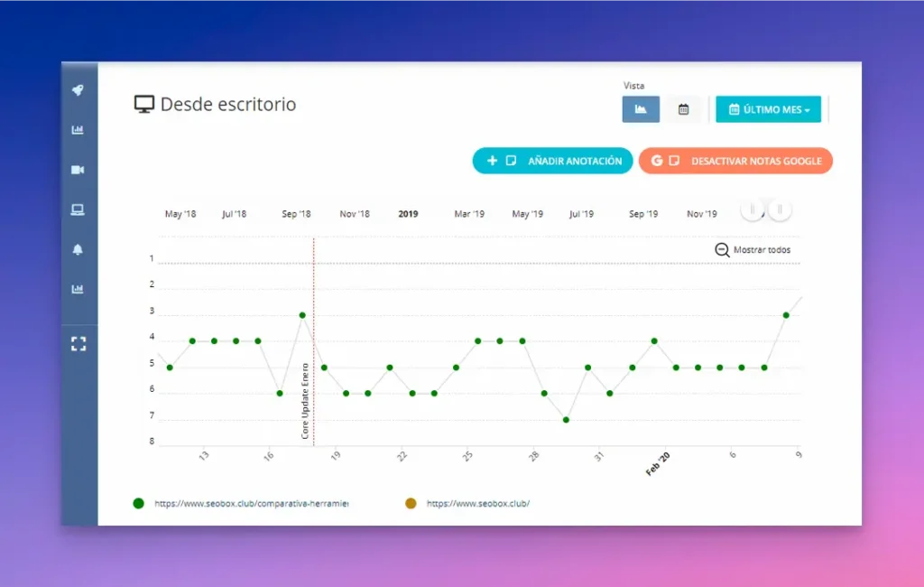Switch Vista to chart view

(x=641, y=108)
